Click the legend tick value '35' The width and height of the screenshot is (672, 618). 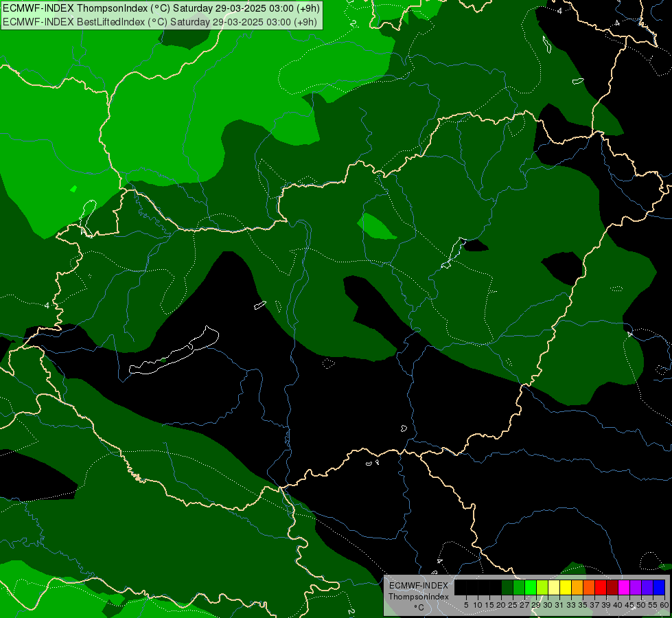[583, 605]
